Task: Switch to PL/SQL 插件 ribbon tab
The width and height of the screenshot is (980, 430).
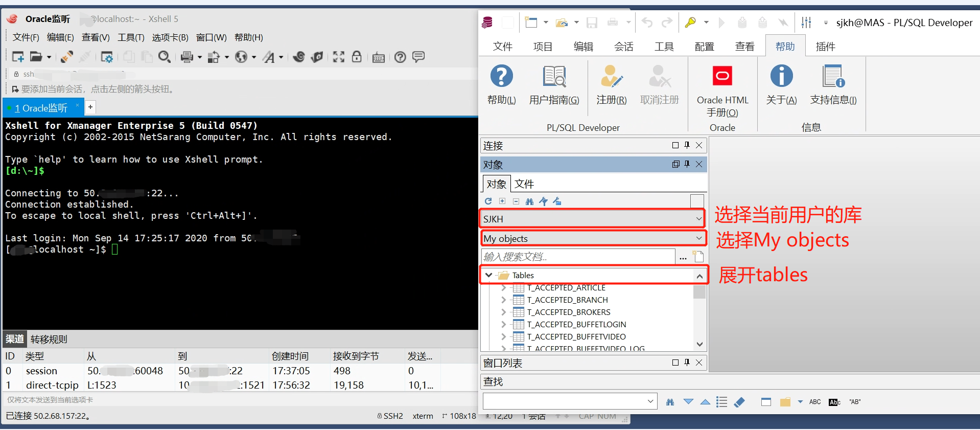Action: [x=825, y=47]
